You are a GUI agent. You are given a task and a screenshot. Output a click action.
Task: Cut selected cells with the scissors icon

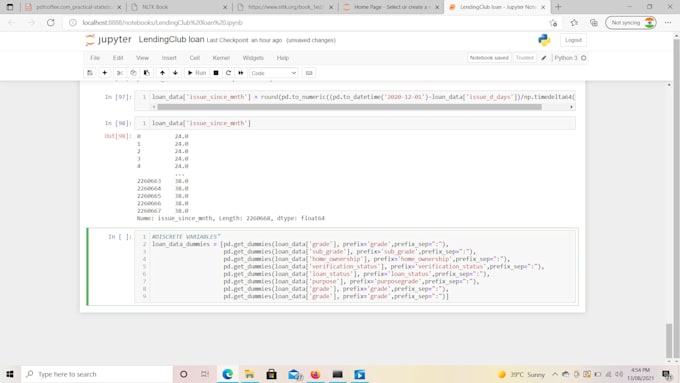point(120,73)
